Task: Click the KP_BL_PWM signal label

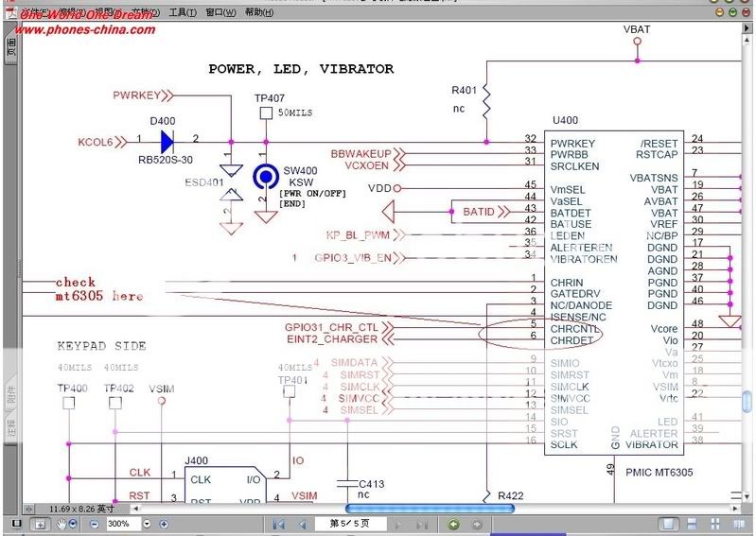Action: click(358, 235)
